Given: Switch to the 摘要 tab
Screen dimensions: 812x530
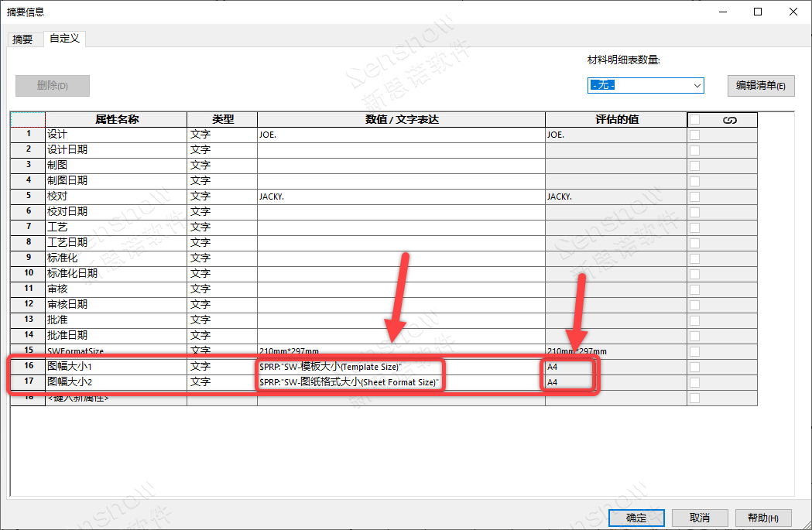Looking at the screenshot, I should [22, 39].
